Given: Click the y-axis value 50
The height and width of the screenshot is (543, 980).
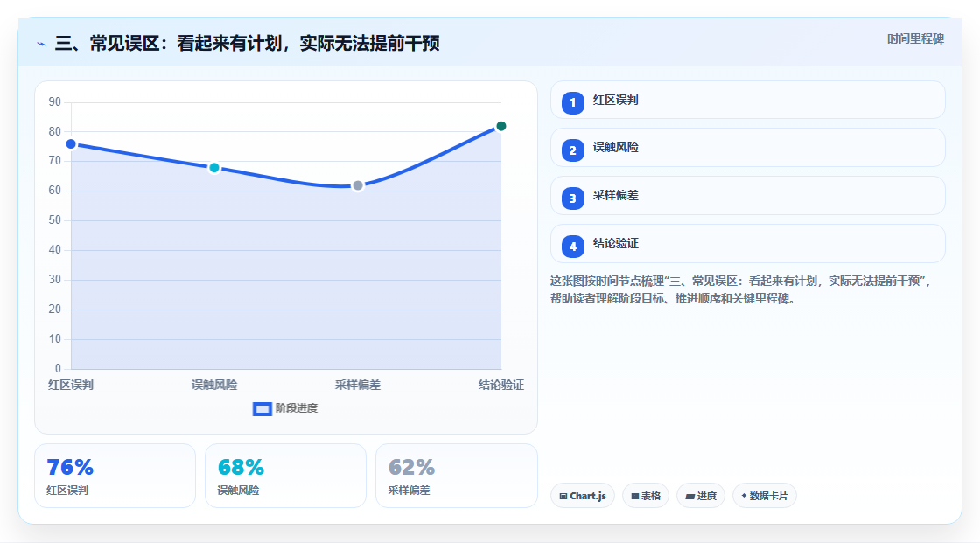Looking at the screenshot, I should click(55, 220).
